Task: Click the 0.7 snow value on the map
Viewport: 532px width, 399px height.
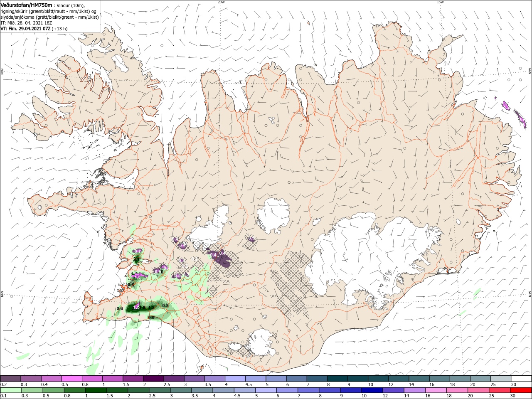Action: click(x=138, y=251)
